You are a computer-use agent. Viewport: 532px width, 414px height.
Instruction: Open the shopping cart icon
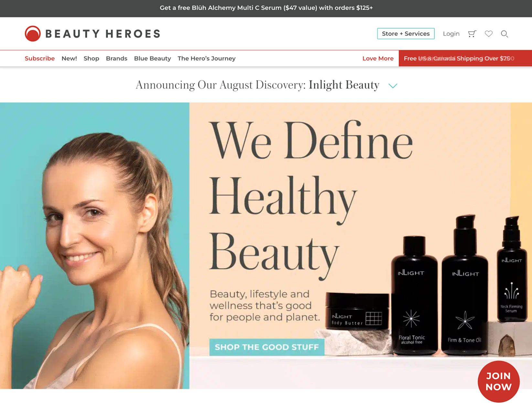(472, 34)
